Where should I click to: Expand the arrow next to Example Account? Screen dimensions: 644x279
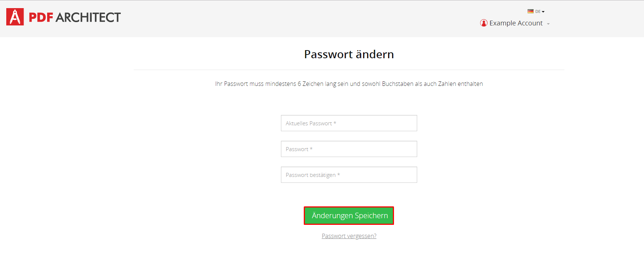[548, 24]
